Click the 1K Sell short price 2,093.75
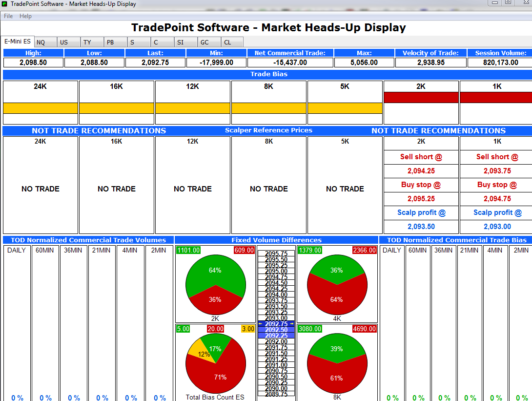This screenshot has height=401, width=532. pyautogui.click(x=497, y=171)
